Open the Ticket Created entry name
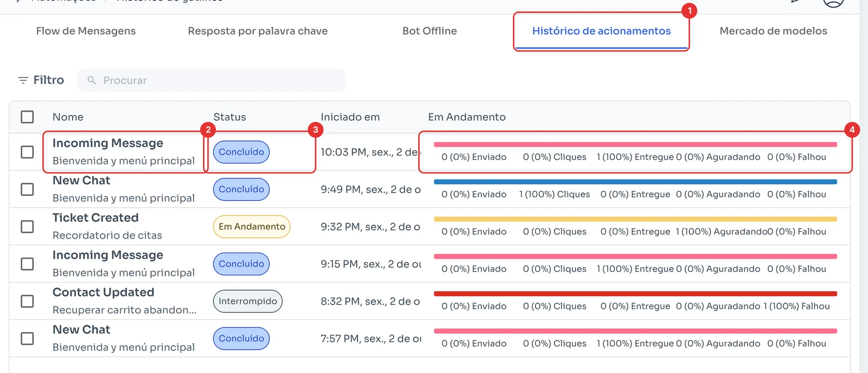This screenshot has height=373, width=868. coord(95,218)
